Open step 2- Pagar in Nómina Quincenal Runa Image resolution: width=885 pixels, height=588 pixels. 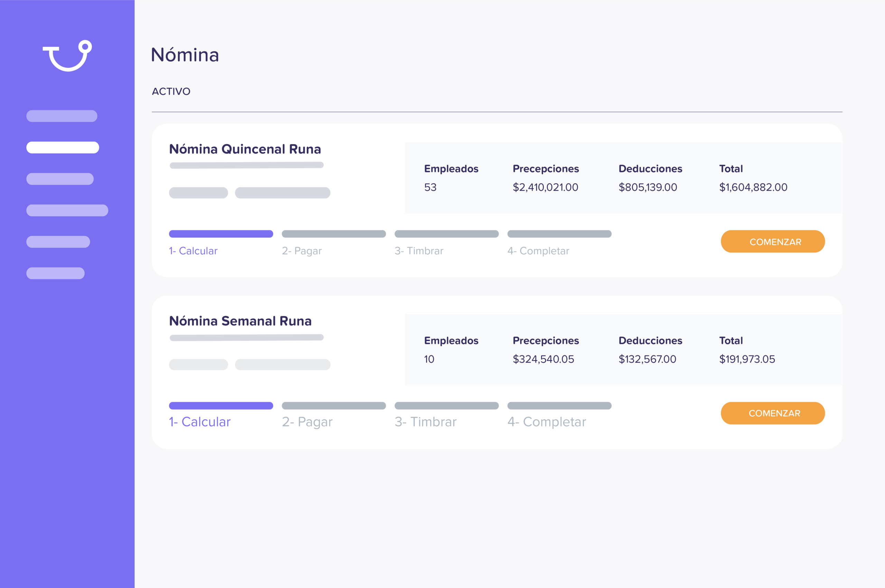[302, 250]
